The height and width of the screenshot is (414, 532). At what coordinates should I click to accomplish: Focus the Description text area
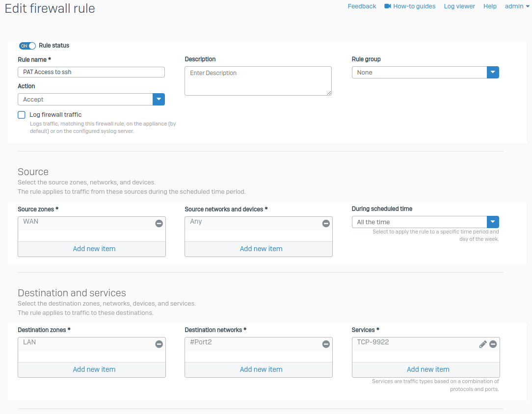258,80
